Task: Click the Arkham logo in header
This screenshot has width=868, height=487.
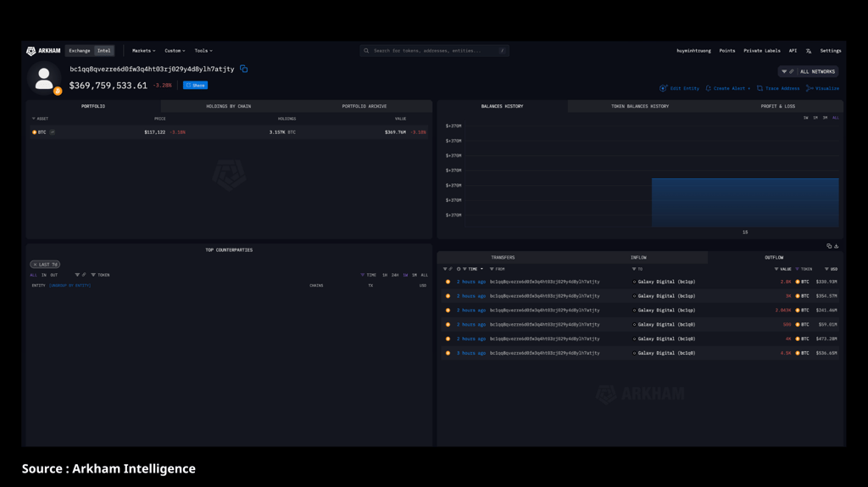Action: coord(43,51)
